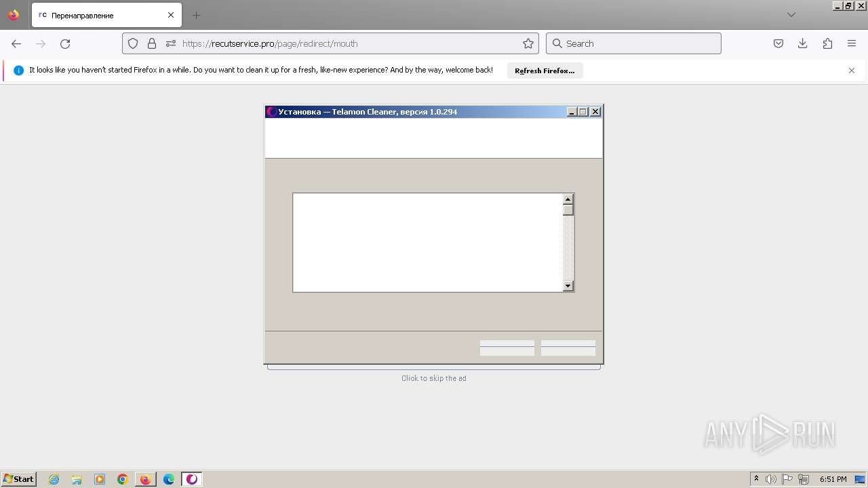Open the network tray icon
The width and height of the screenshot is (868, 488).
[804, 479]
